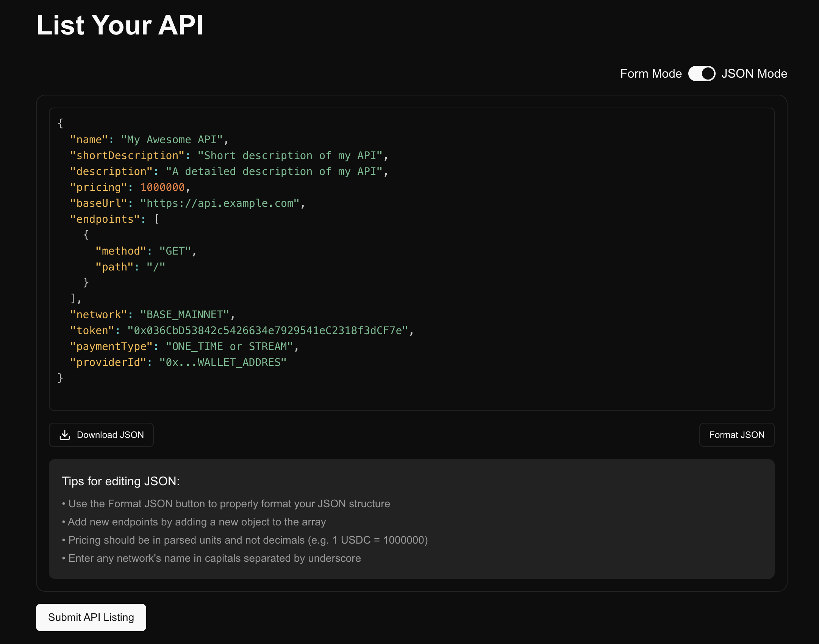
Task: Place cursor in the shortDescription value
Action: 290,156
